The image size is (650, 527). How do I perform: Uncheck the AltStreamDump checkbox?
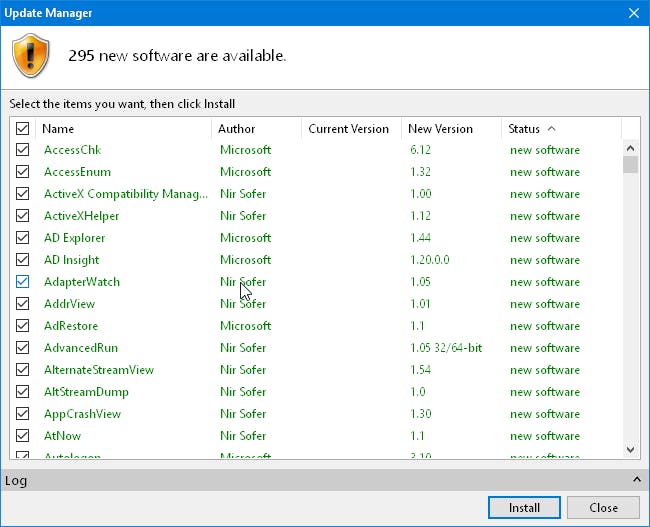tap(22, 391)
